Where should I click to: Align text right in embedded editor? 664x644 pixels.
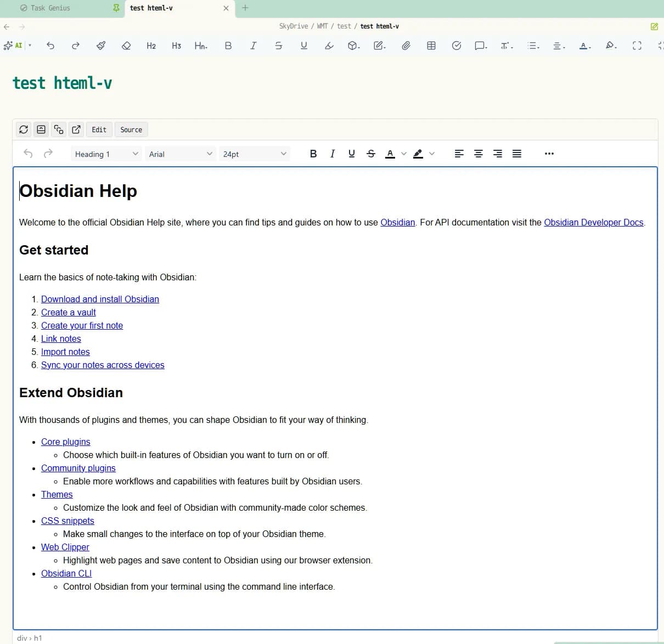tap(498, 154)
